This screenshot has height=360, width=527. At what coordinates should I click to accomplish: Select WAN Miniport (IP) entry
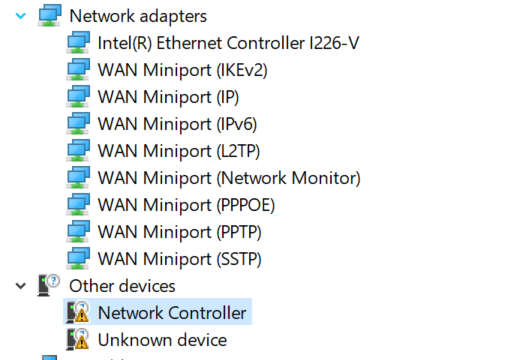pyautogui.click(x=168, y=97)
